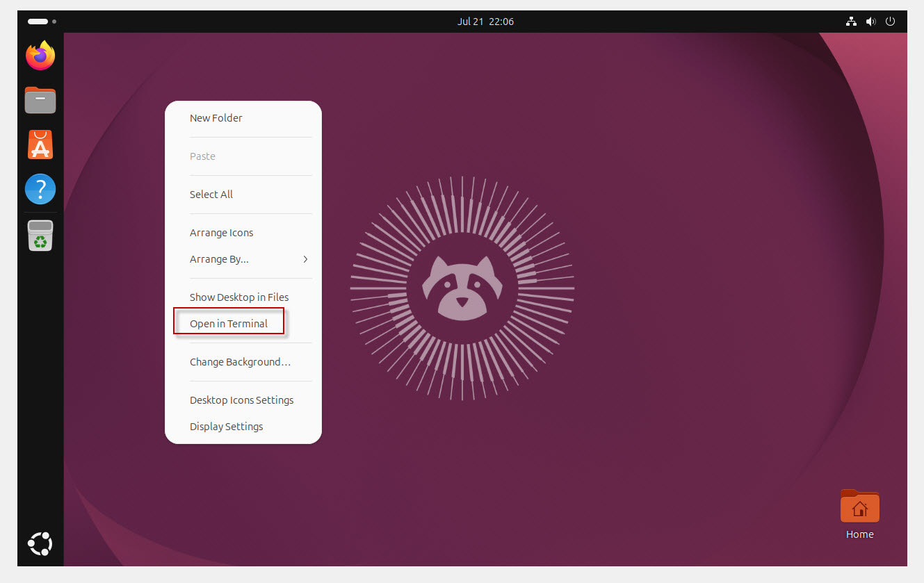Viewport: 924px width, 583px height.
Task: Open the Trash icon in the dock
Action: (x=40, y=235)
